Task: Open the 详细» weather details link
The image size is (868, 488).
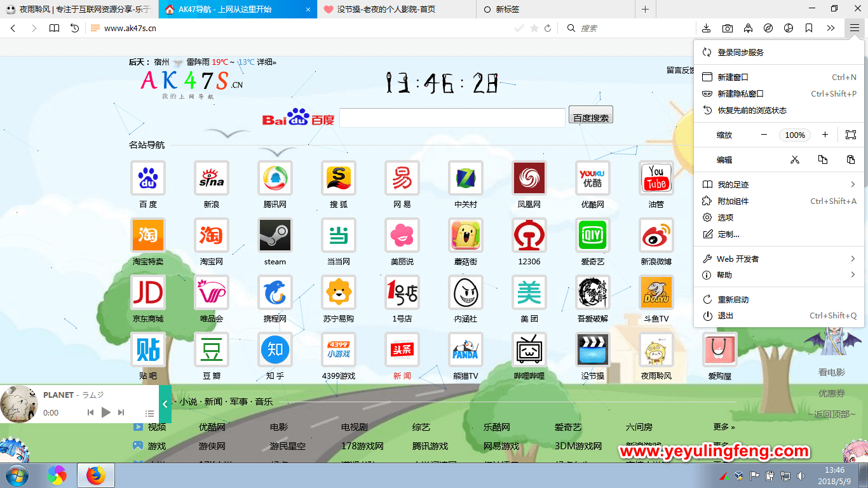Action: [x=267, y=62]
